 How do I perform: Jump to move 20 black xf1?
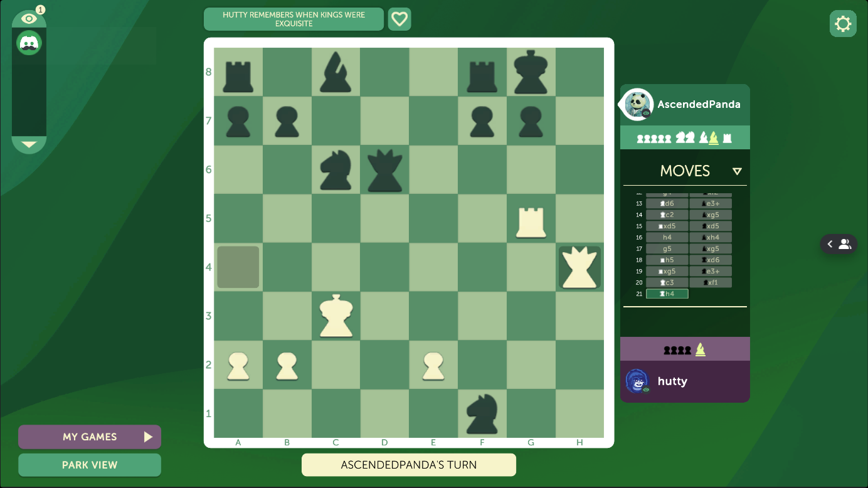pos(711,282)
